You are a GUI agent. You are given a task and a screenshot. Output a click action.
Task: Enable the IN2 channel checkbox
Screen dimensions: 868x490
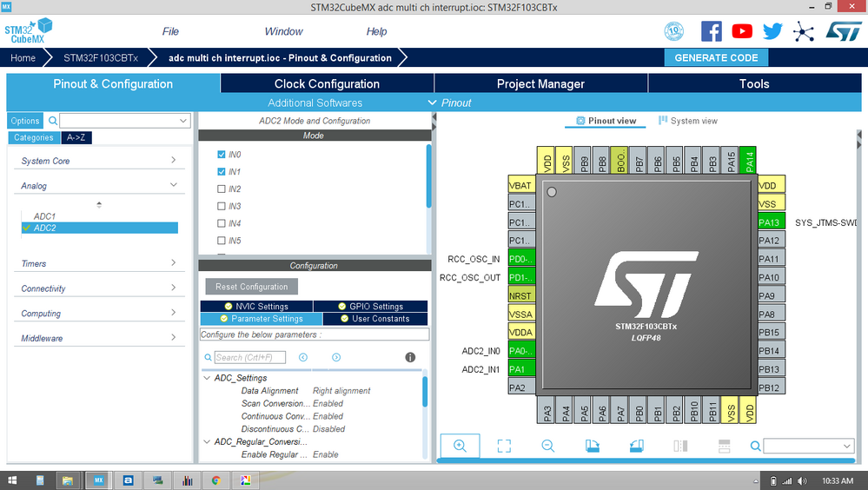(x=222, y=189)
